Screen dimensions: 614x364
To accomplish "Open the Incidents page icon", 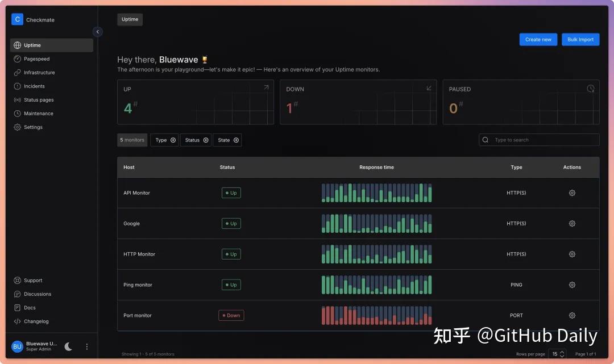I will click(18, 86).
